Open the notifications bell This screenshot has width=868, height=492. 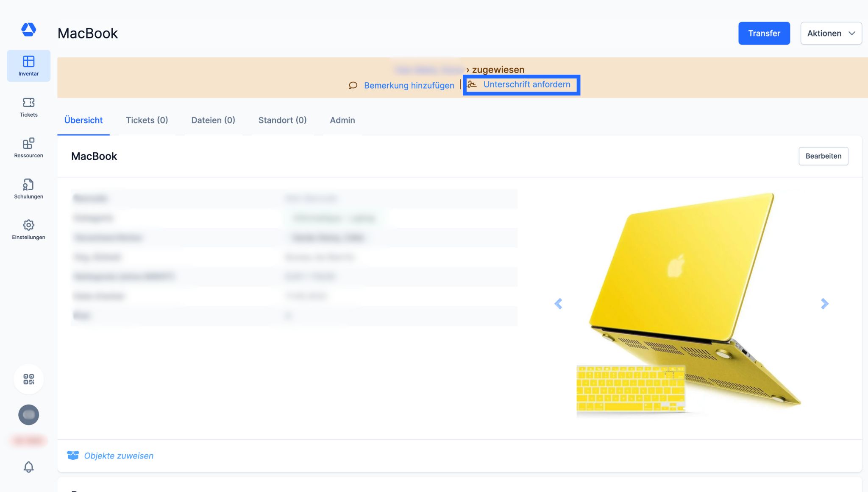(x=28, y=467)
